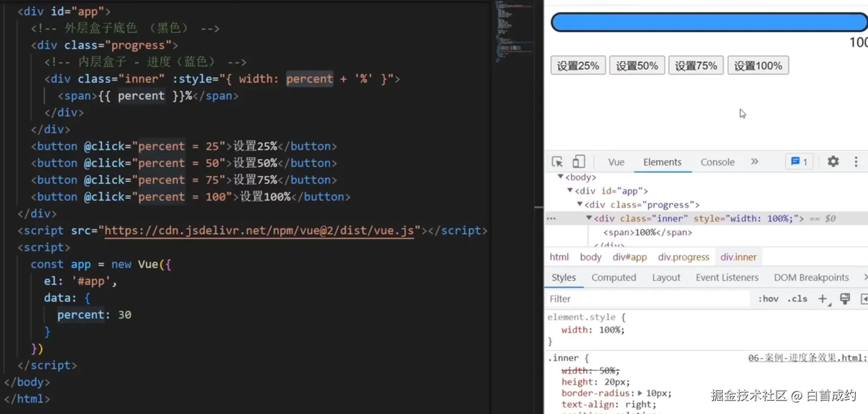Open DevTools settings gear
This screenshot has height=414, width=868.
(833, 162)
